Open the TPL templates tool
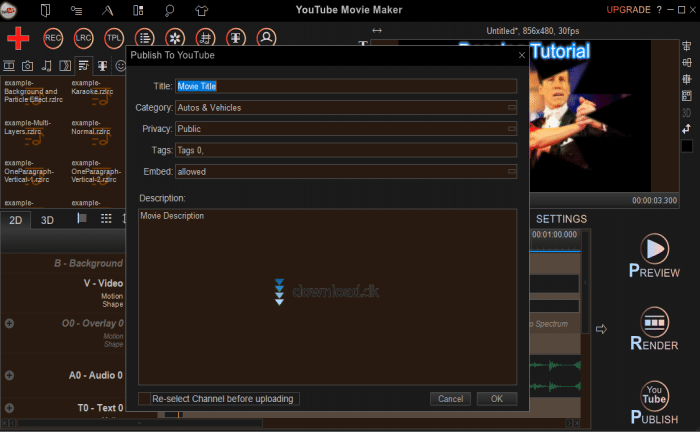Screen dimensions: 700x432 (115, 38)
